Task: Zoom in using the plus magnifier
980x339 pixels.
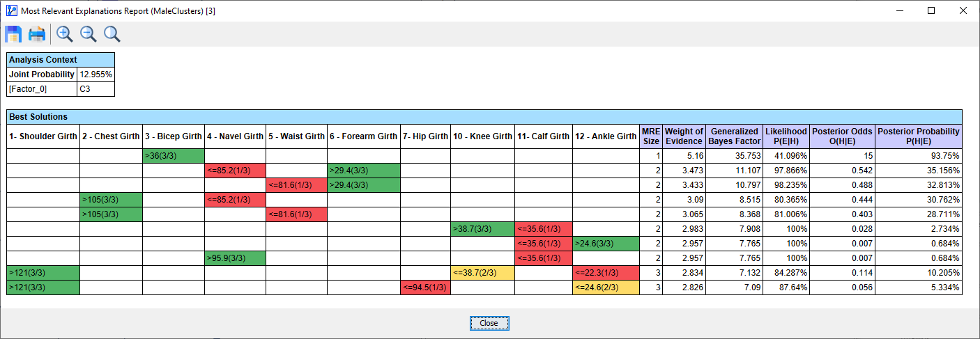Action: coord(65,34)
